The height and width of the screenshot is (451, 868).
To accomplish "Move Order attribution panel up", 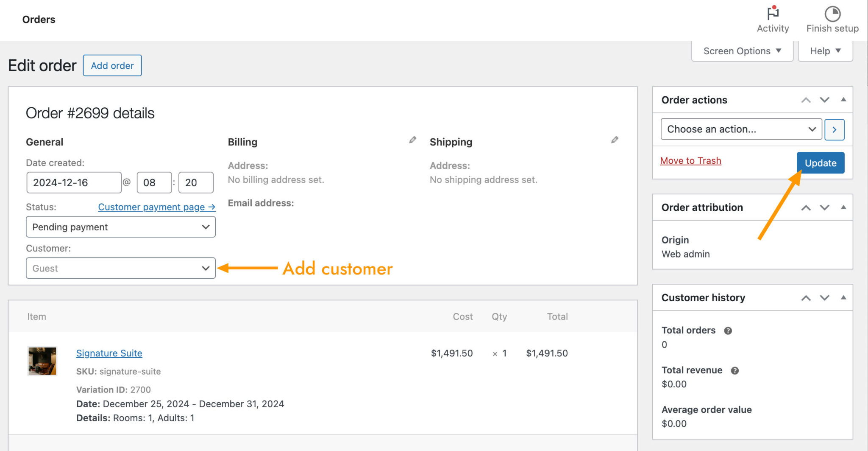I will click(x=806, y=207).
